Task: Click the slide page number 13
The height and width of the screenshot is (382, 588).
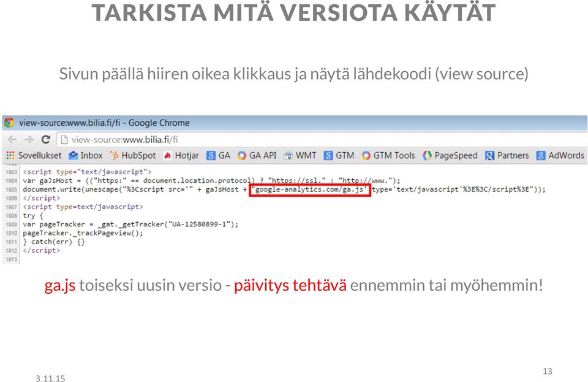Action: click(x=548, y=371)
